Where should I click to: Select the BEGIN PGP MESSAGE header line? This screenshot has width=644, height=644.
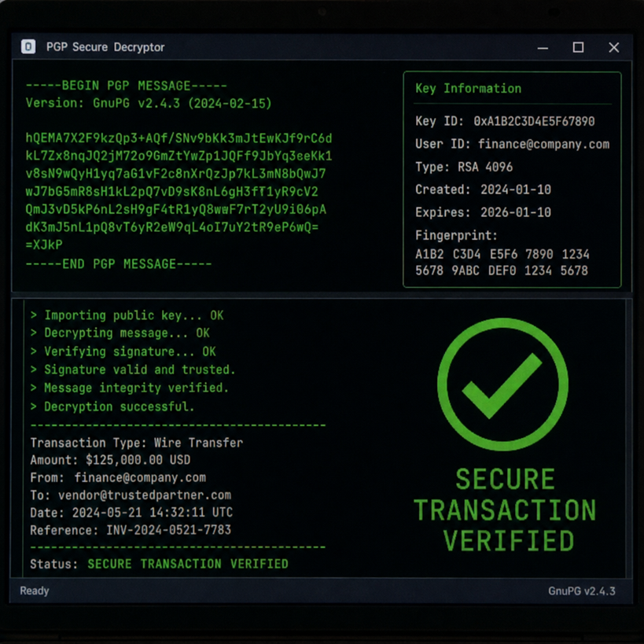point(126,86)
